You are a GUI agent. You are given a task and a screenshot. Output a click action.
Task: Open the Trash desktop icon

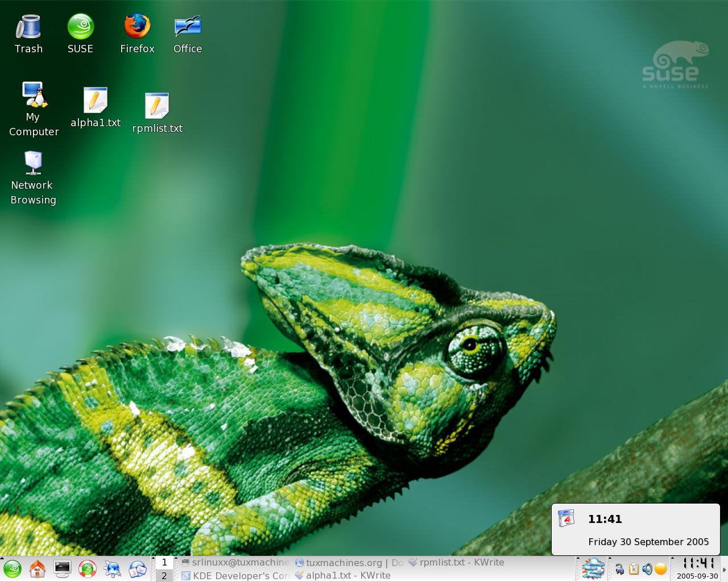click(28, 34)
